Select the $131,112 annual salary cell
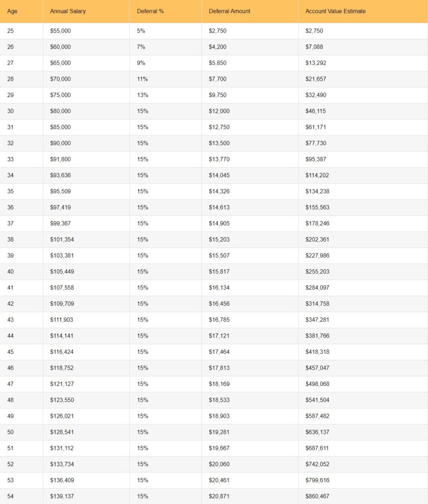 pyautogui.click(x=62, y=448)
